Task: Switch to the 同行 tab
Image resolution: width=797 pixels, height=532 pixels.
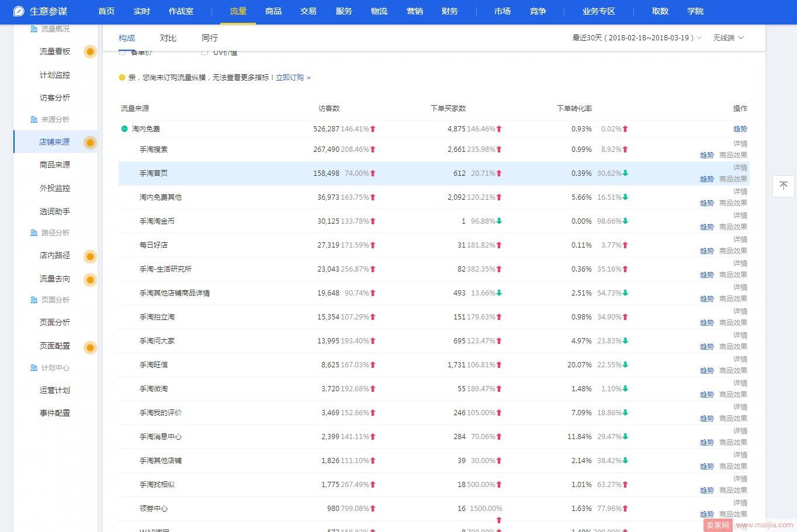Action: (210, 38)
